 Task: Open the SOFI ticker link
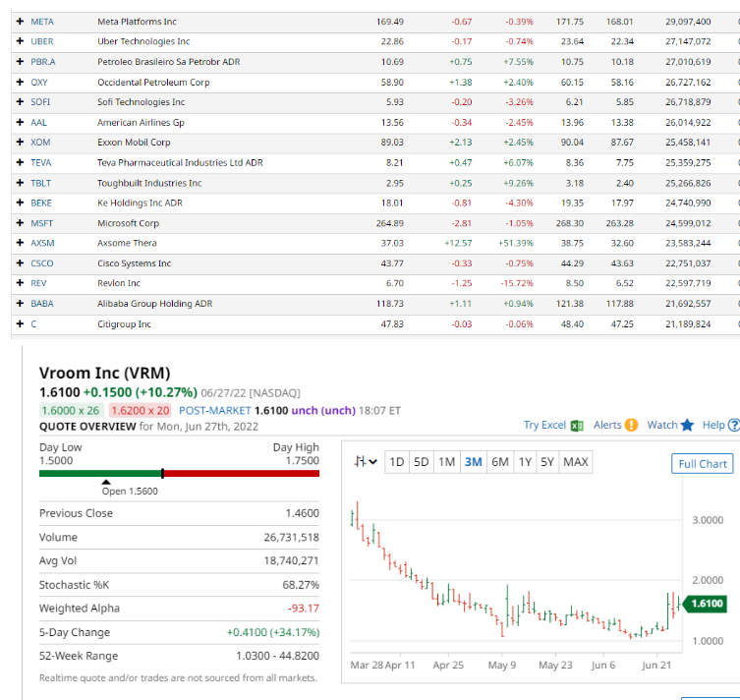coord(40,102)
